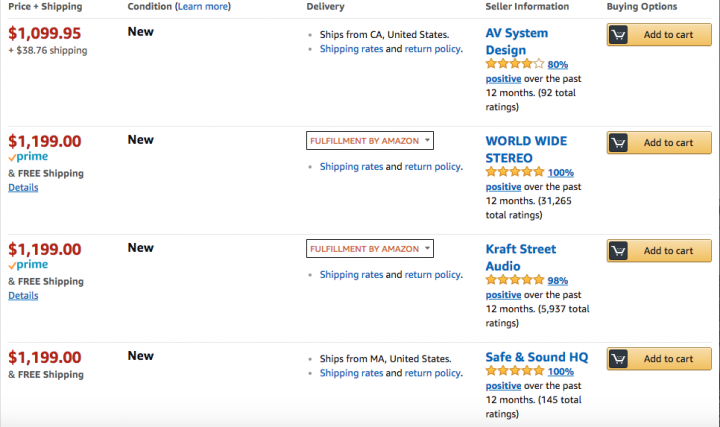Click the Seller Information column header

click(527, 6)
